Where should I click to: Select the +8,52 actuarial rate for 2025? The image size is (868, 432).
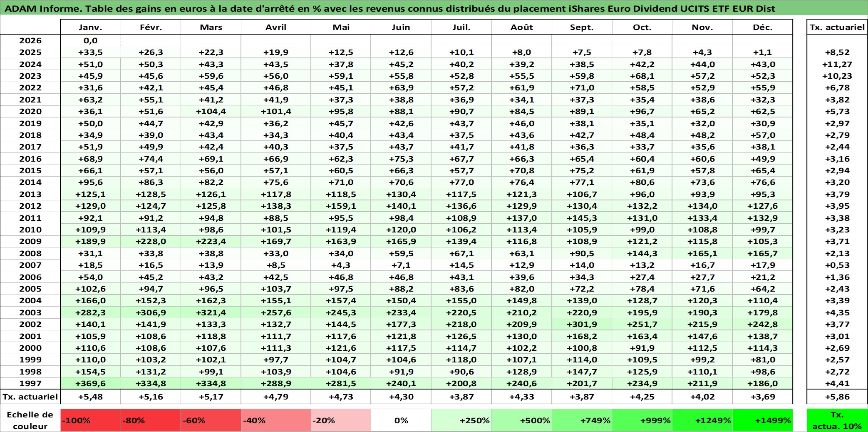pyautogui.click(x=837, y=52)
